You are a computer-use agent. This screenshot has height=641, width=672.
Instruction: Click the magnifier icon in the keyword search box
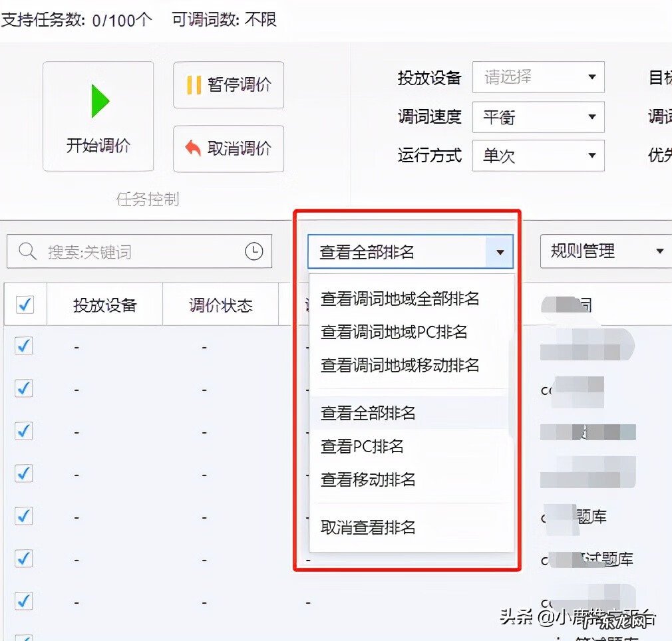[27, 251]
